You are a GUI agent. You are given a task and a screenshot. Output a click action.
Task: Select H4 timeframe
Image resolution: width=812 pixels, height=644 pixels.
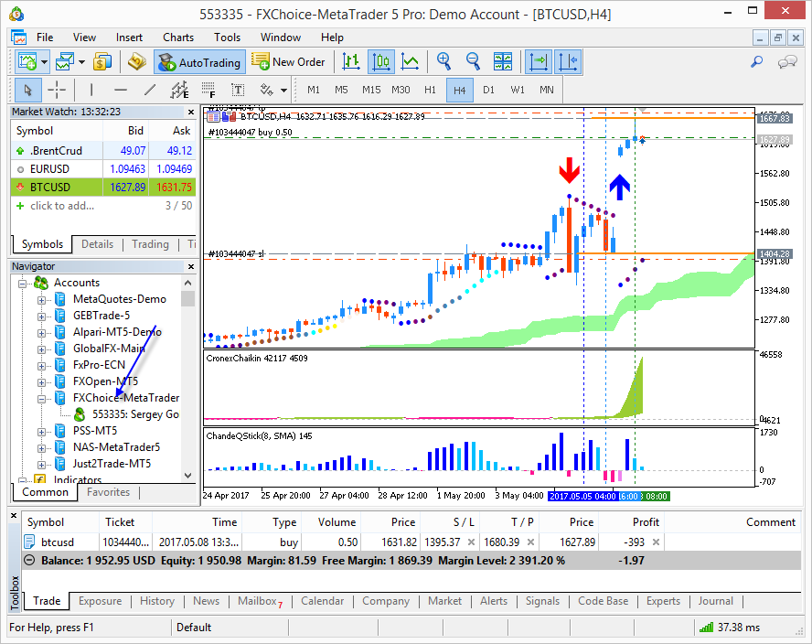(459, 91)
